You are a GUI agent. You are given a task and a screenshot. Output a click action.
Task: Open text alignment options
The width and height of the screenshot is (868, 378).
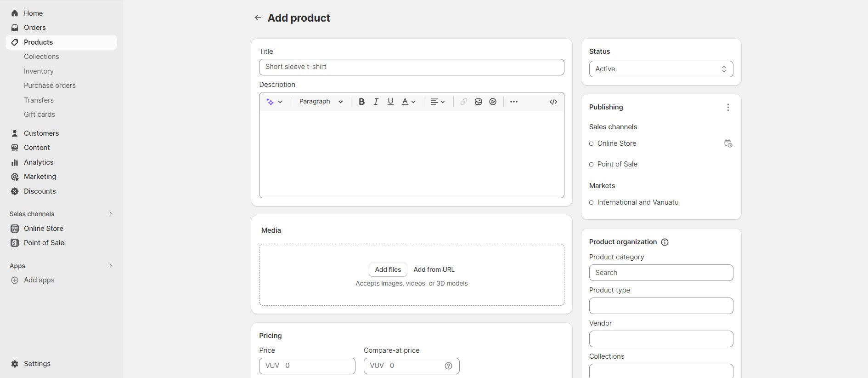438,102
